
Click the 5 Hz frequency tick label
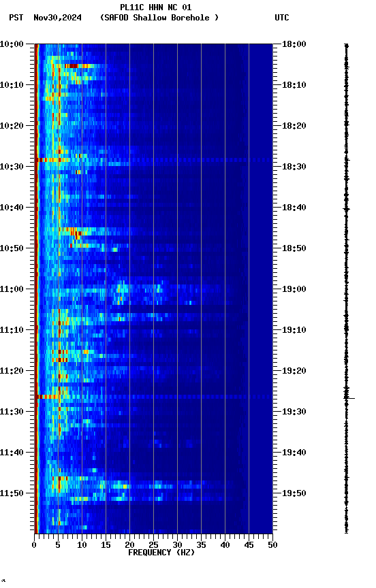pyautogui.click(x=58, y=546)
